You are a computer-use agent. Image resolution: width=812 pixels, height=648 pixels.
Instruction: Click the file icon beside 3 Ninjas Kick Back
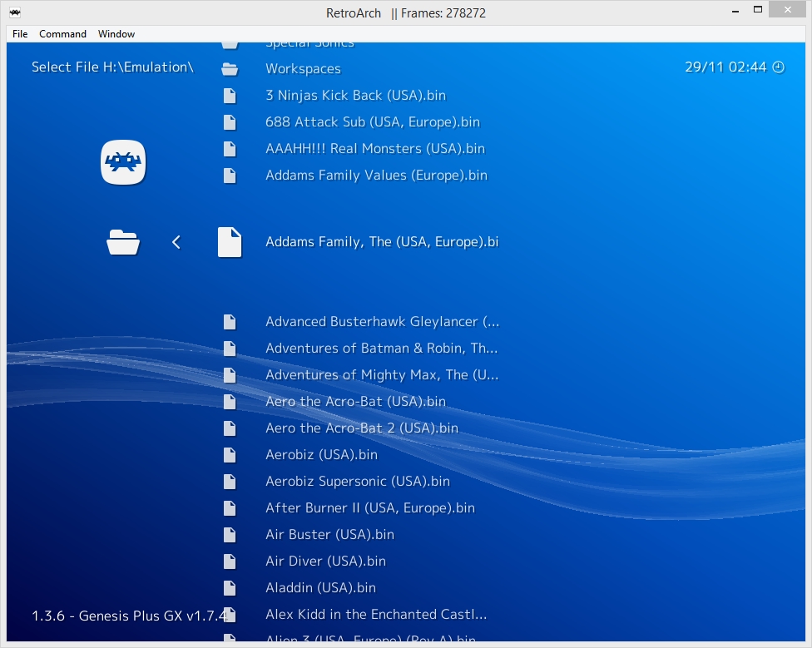coord(230,95)
